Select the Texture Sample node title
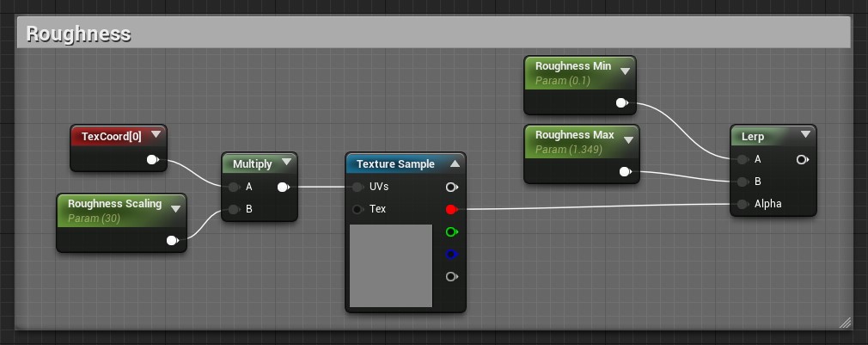 [396, 164]
